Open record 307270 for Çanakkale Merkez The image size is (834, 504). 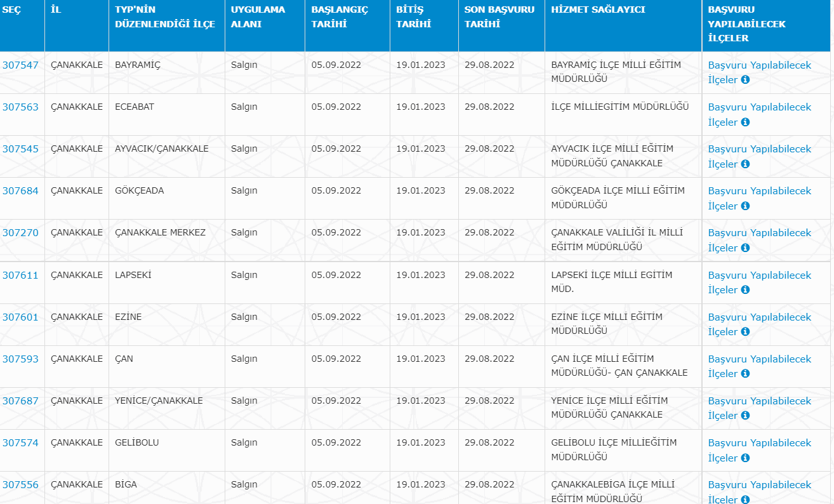click(x=20, y=232)
